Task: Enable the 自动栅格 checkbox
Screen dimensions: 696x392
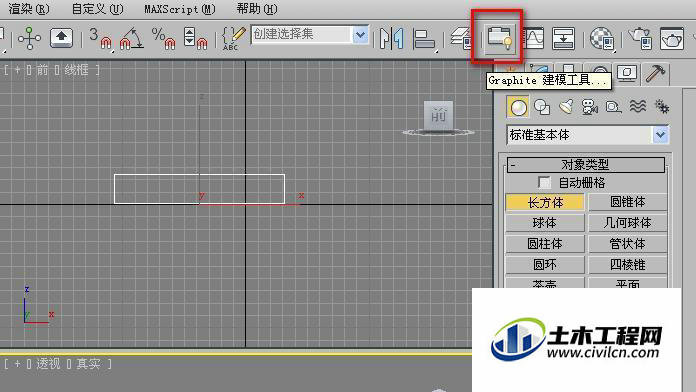Action: pos(544,182)
